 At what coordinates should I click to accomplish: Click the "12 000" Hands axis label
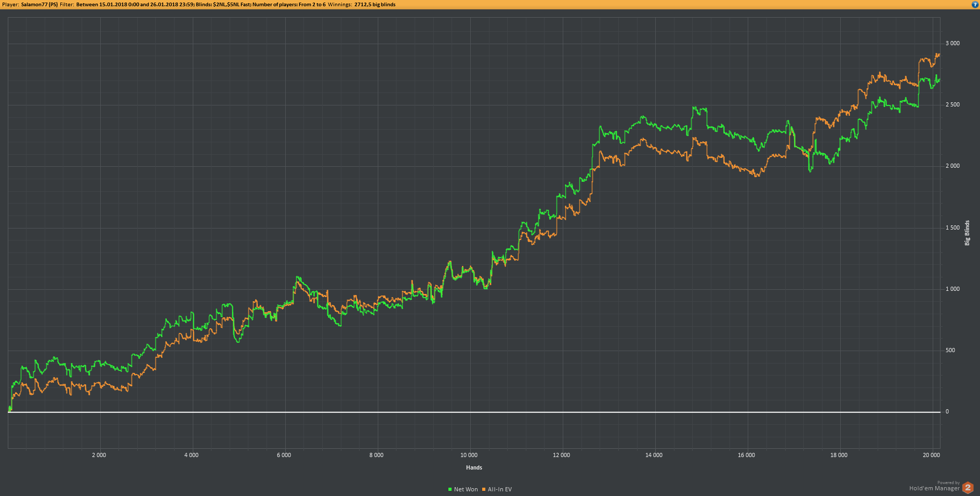(561, 455)
